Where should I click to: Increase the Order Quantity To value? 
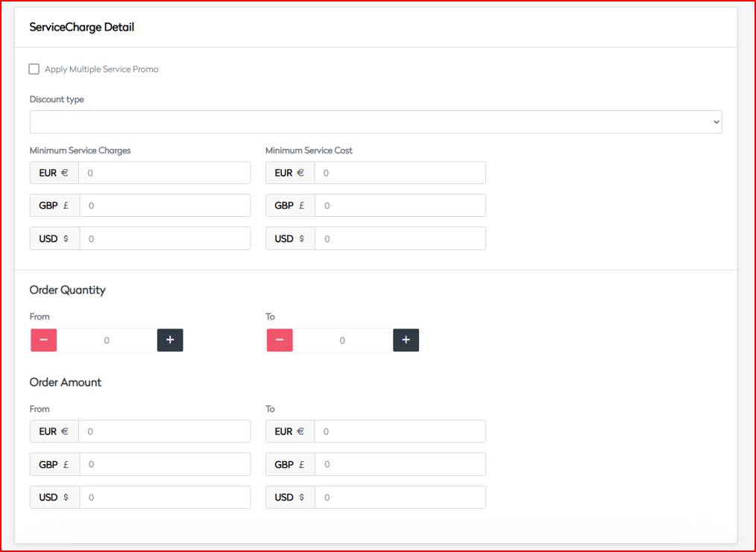point(406,340)
